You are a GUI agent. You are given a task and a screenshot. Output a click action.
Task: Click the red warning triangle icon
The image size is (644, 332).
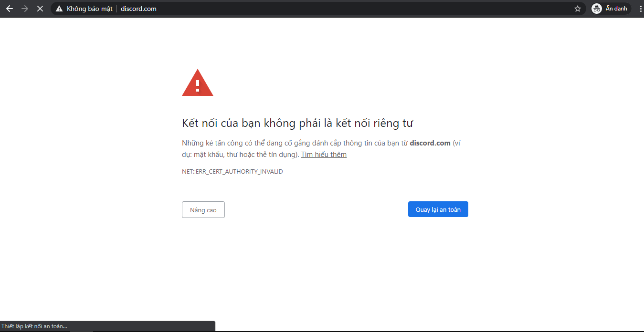(x=198, y=83)
